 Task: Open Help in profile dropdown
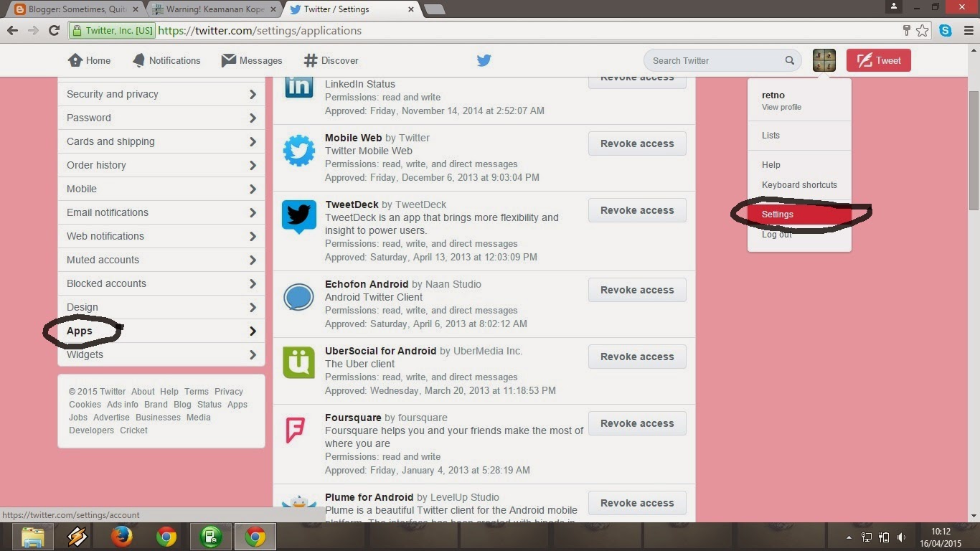771,164
